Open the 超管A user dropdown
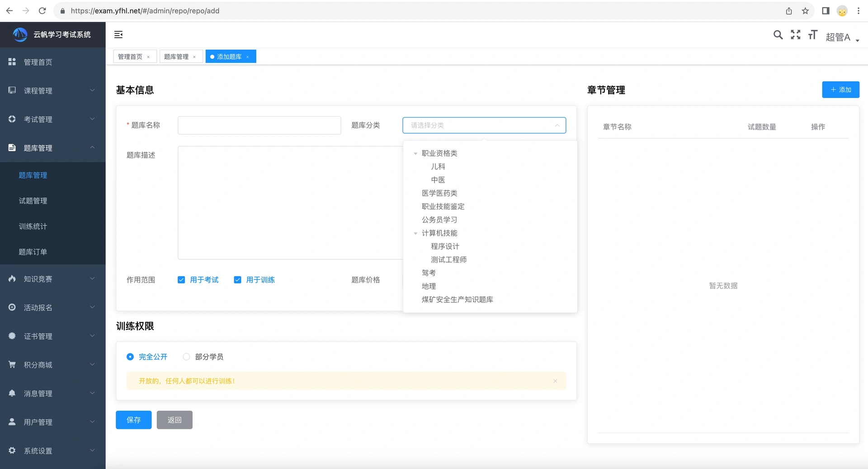 pos(843,37)
